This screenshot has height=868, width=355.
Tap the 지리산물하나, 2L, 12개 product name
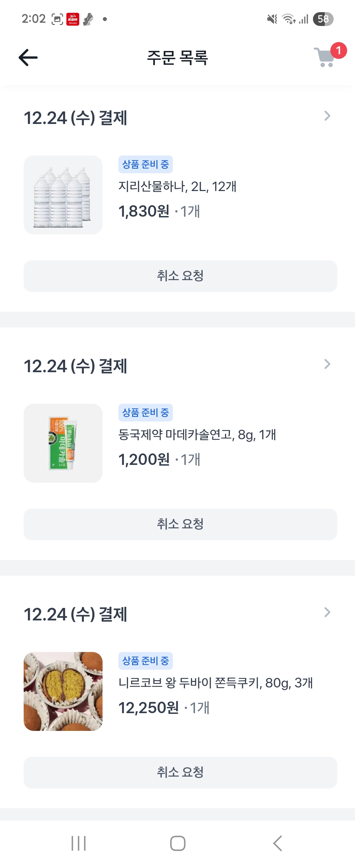pyautogui.click(x=177, y=186)
